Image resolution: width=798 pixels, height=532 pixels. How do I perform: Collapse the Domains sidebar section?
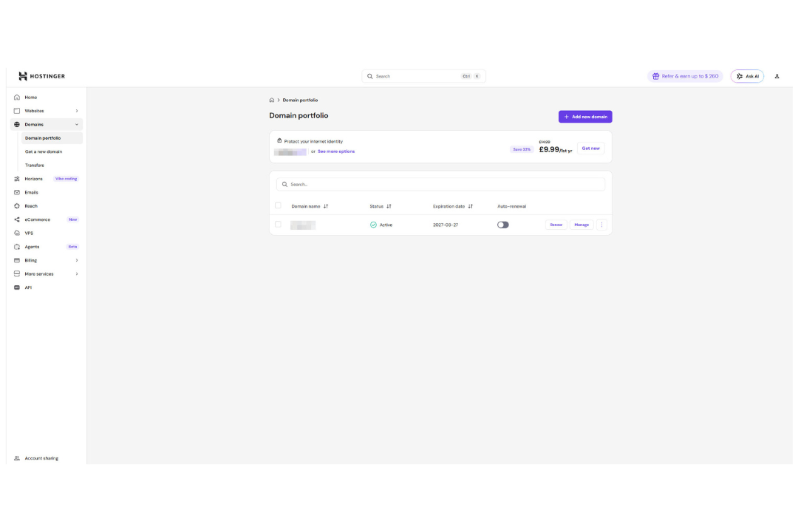pyautogui.click(x=47, y=124)
